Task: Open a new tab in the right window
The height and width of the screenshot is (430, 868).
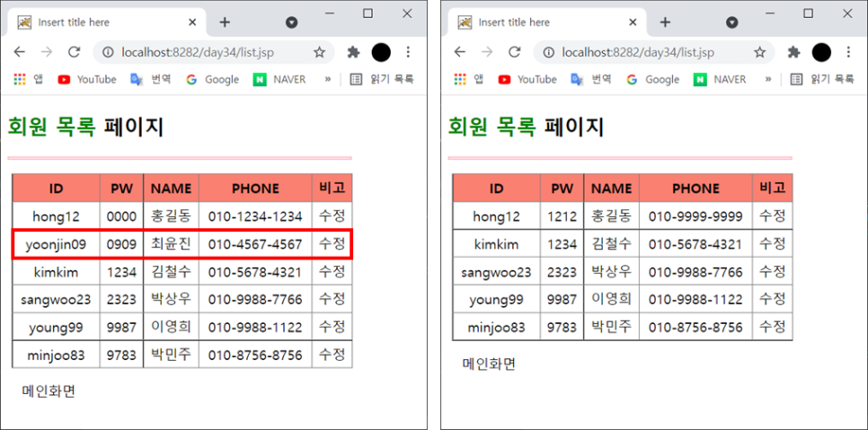Action: [x=666, y=22]
